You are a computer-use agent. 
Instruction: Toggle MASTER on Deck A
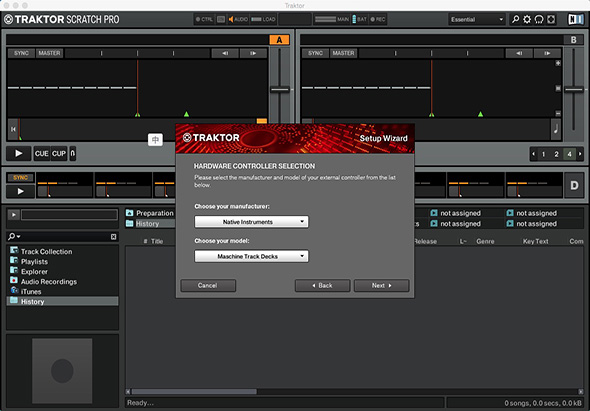(49, 53)
